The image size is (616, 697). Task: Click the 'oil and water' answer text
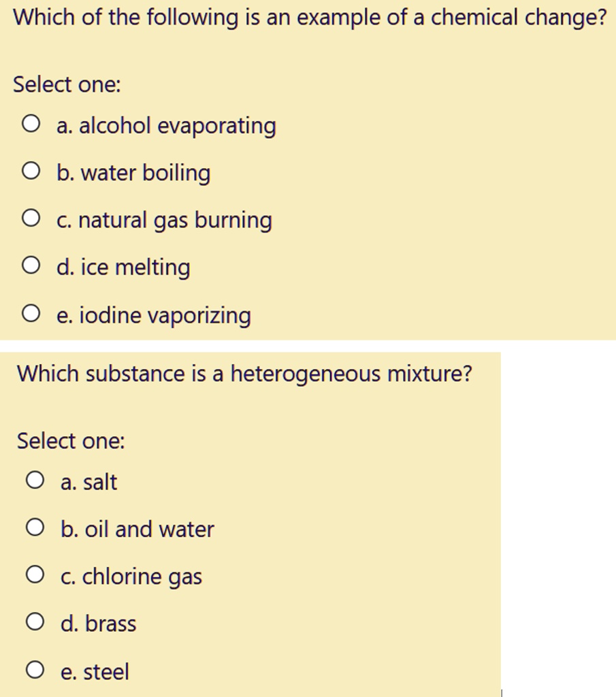(x=137, y=528)
